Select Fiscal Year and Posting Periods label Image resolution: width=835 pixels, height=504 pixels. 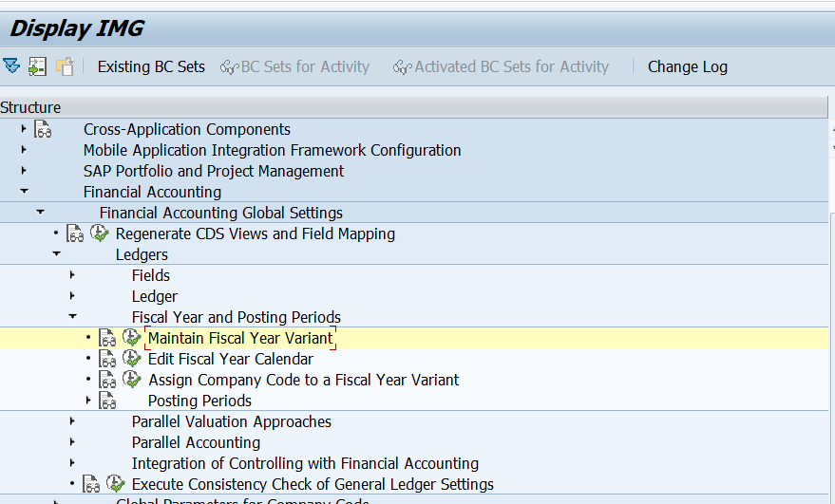237,317
